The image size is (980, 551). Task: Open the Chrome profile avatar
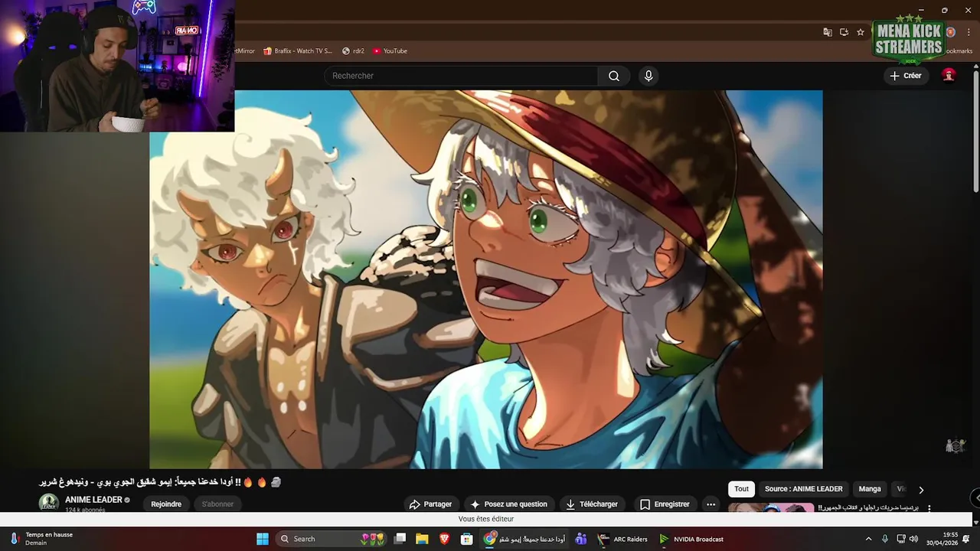click(x=950, y=32)
